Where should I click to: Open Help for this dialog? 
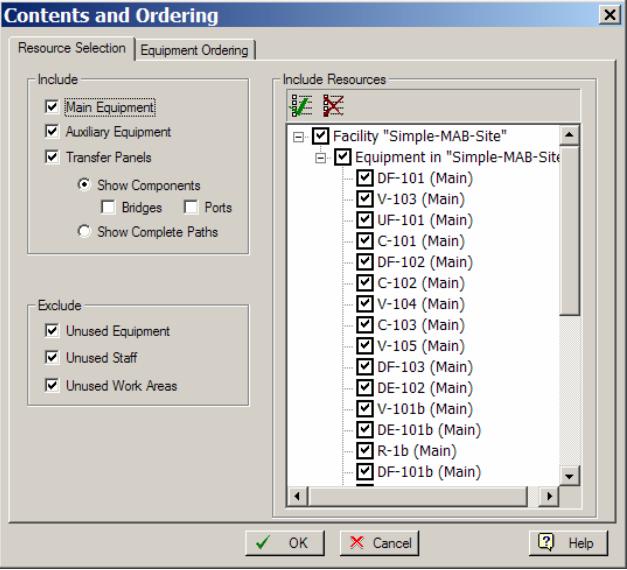click(x=566, y=543)
